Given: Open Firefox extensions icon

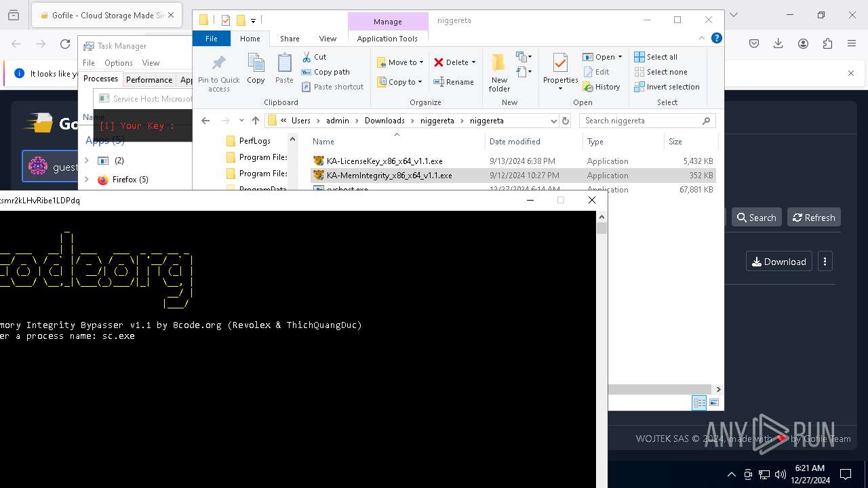Looking at the screenshot, I should 827,44.
